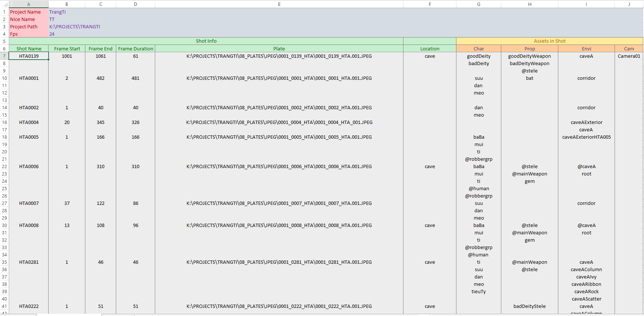Click the 'Shot Info' merged header
The width and height of the screenshot is (644, 316).
pyautogui.click(x=206, y=41)
